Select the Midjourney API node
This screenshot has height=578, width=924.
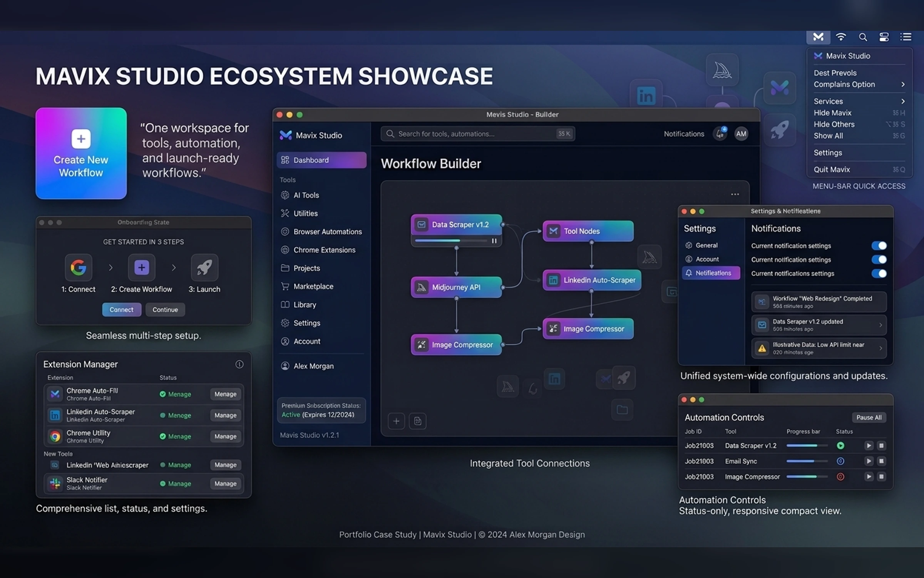click(456, 287)
